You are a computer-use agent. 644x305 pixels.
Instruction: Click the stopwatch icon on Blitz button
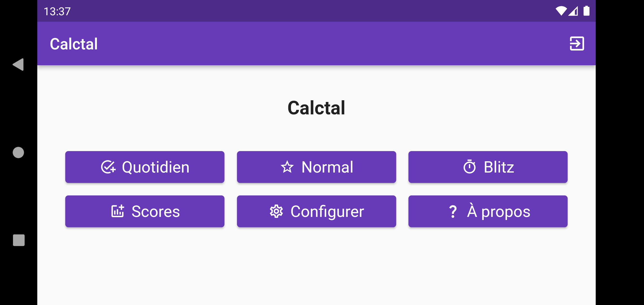pyautogui.click(x=469, y=167)
